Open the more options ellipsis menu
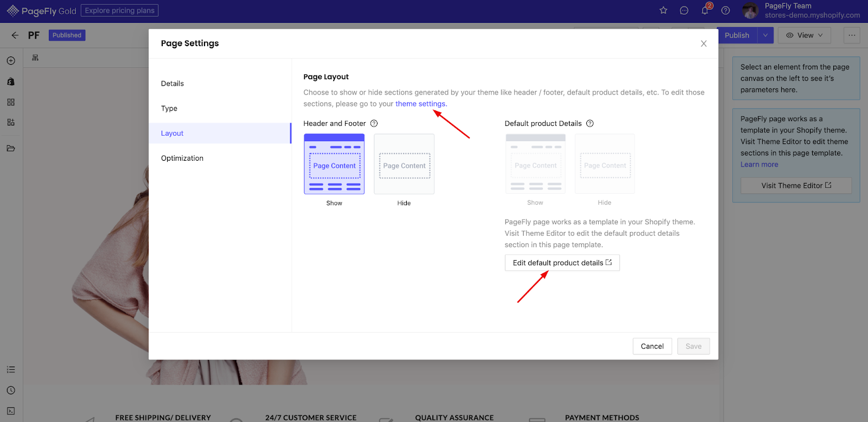 click(852, 35)
